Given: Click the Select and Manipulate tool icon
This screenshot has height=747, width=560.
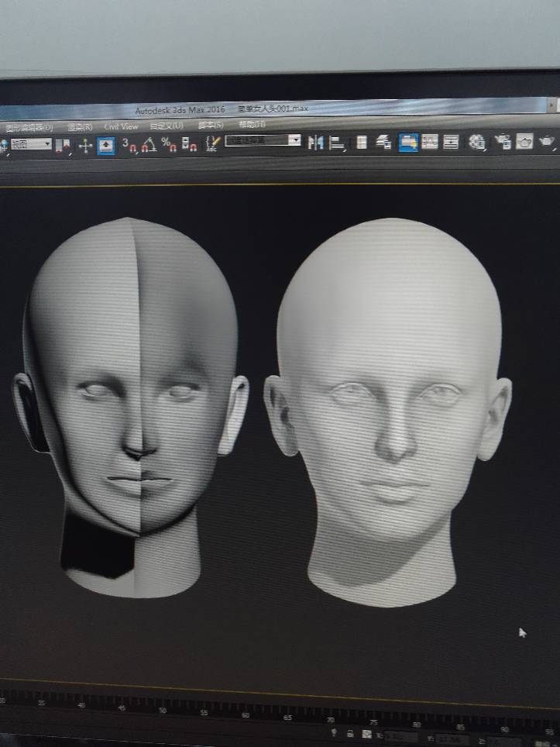Looking at the screenshot, I should 84,145.
